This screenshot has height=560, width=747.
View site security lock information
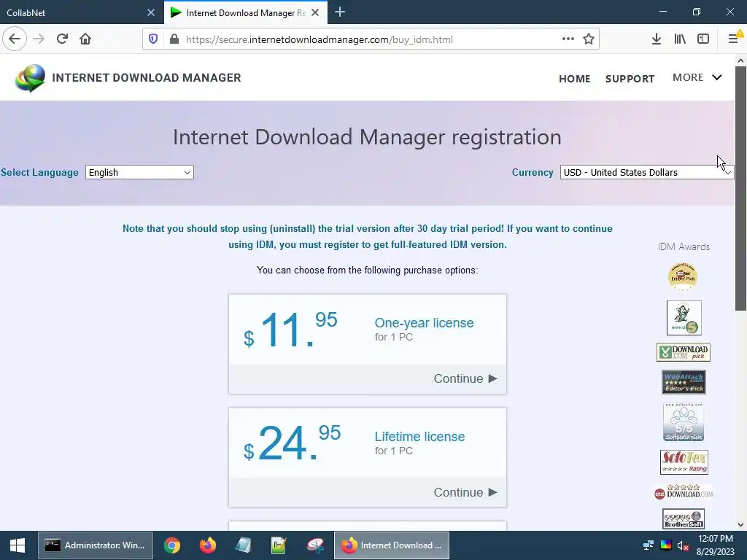coord(174,39)
